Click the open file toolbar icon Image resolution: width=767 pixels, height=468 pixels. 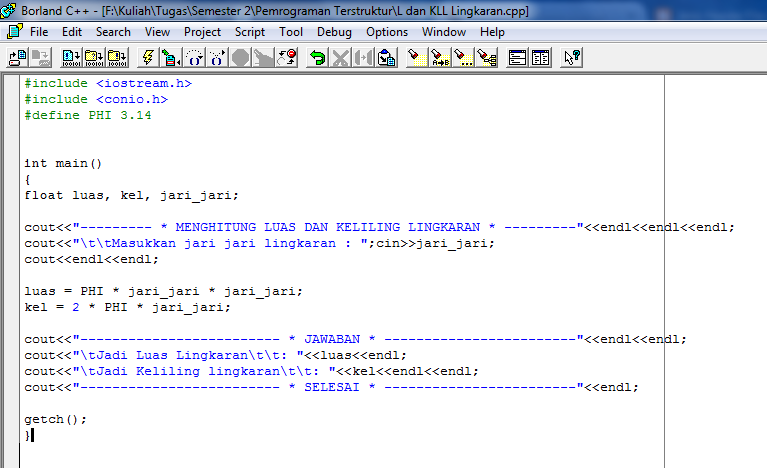[x=18, y=58]
